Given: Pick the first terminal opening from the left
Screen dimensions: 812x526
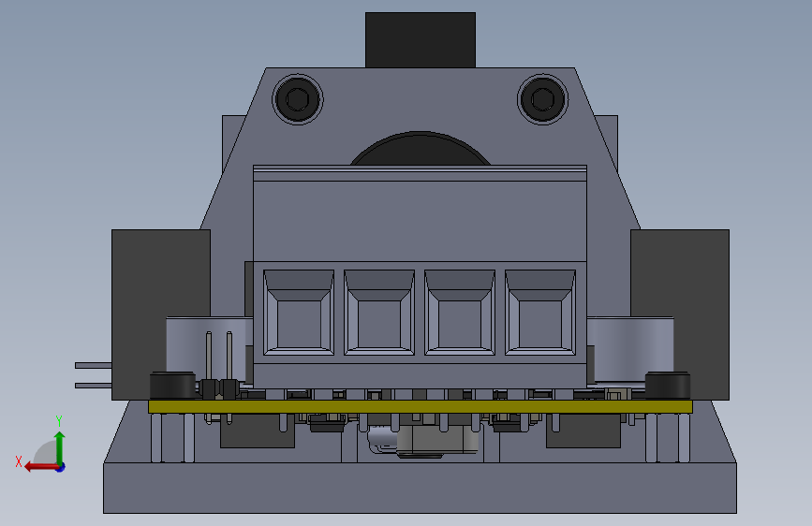Looking at the screenshot, I should [299, 313].
